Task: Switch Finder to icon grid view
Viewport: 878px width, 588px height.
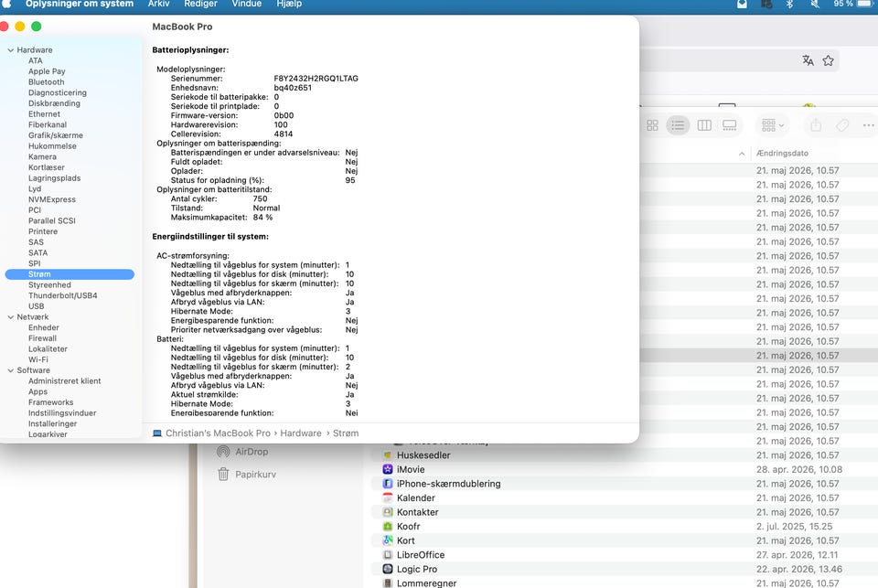Action: click(x=652, y=125)
